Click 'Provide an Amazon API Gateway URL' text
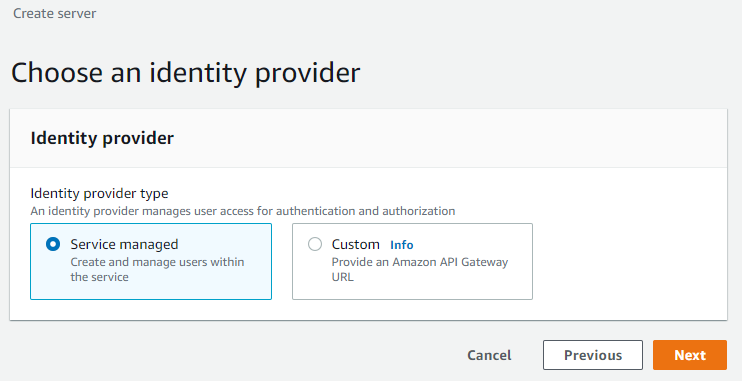 tap(420, 269)
